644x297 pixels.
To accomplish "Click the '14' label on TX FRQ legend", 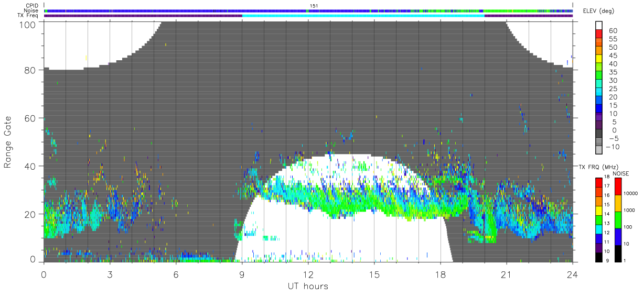I will [x=607, y=214].
